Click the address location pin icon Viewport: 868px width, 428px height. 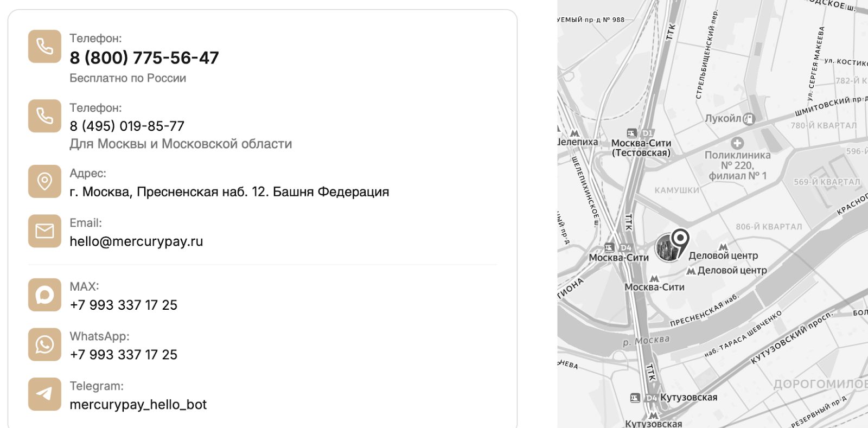(44, 182)
